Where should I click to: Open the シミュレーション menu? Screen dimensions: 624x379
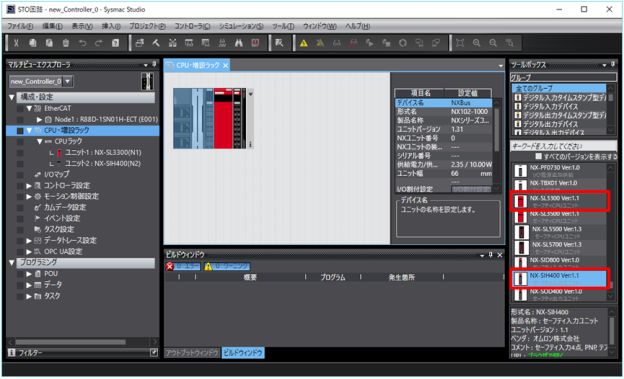241,26
